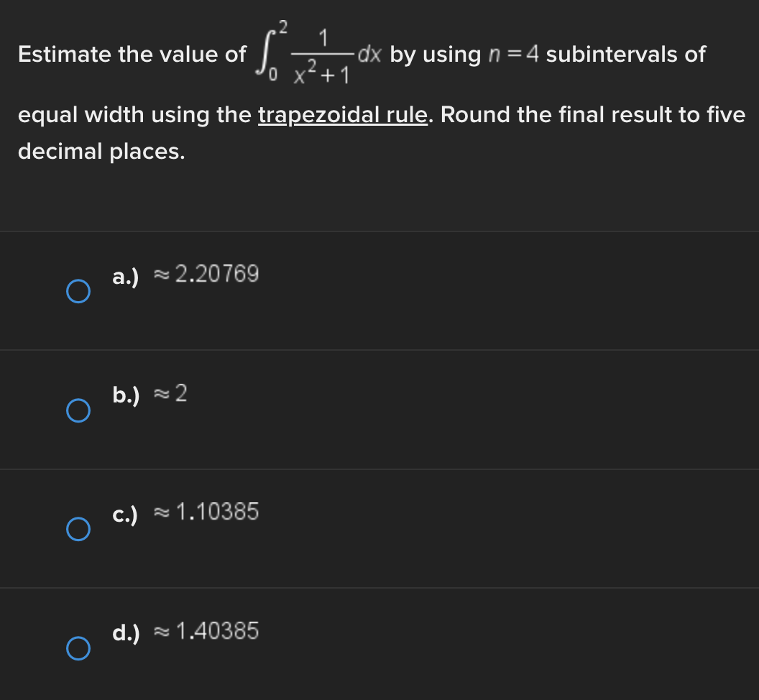Click the answer label a.)
This screenshot has width=759, height=700.
(126, 275)
